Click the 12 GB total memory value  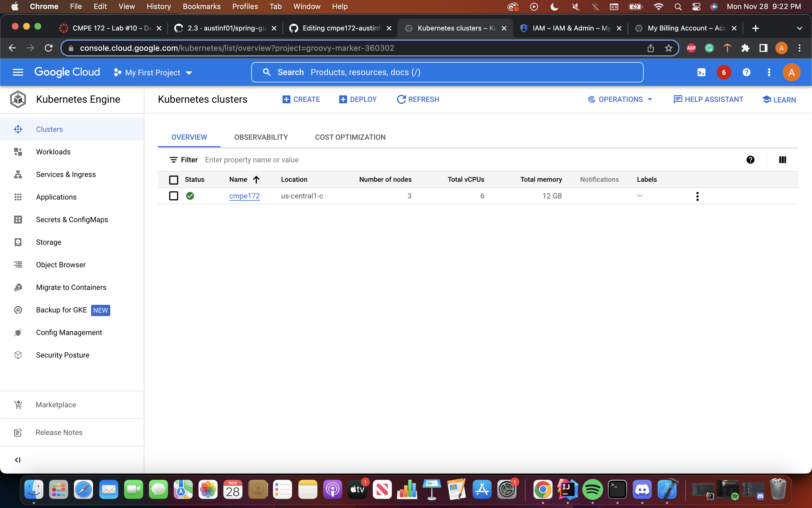tap(552, 196)
